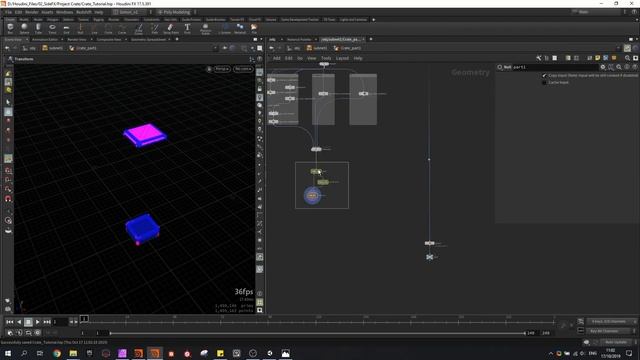
Task: Select the Font shelf tool
Action: coord(187,28)
